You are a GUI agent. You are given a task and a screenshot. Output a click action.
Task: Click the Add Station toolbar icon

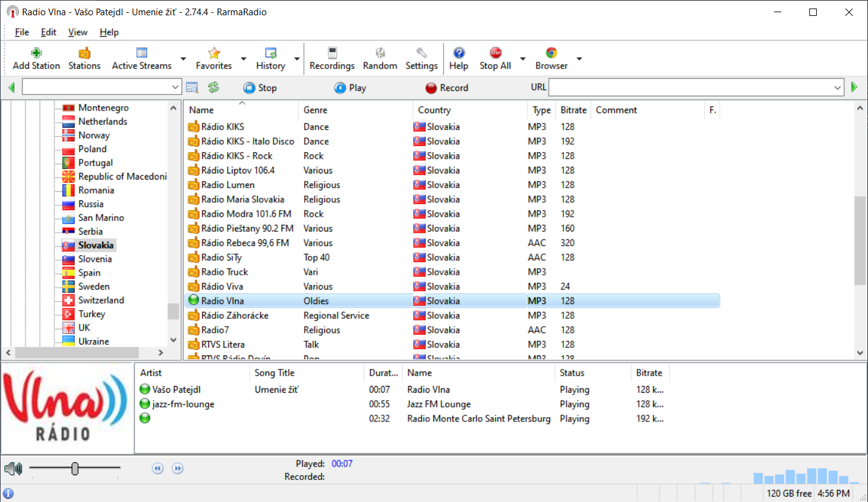pos(36,53)
